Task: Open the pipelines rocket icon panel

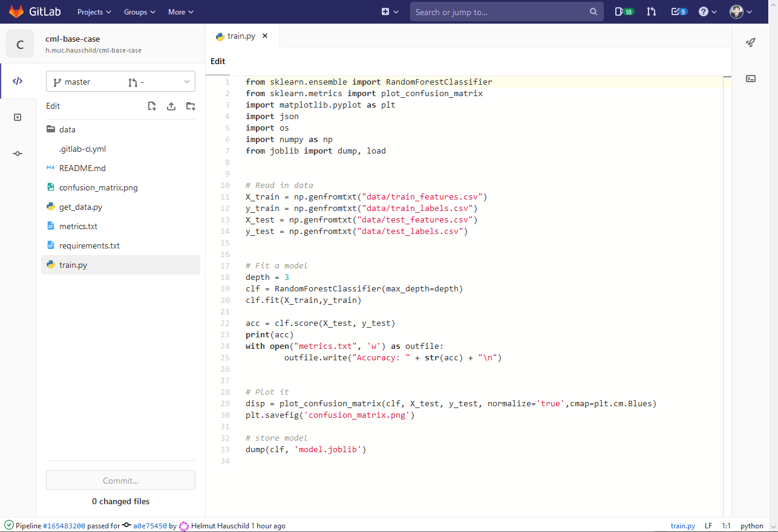Action: (x=751, y=42)
